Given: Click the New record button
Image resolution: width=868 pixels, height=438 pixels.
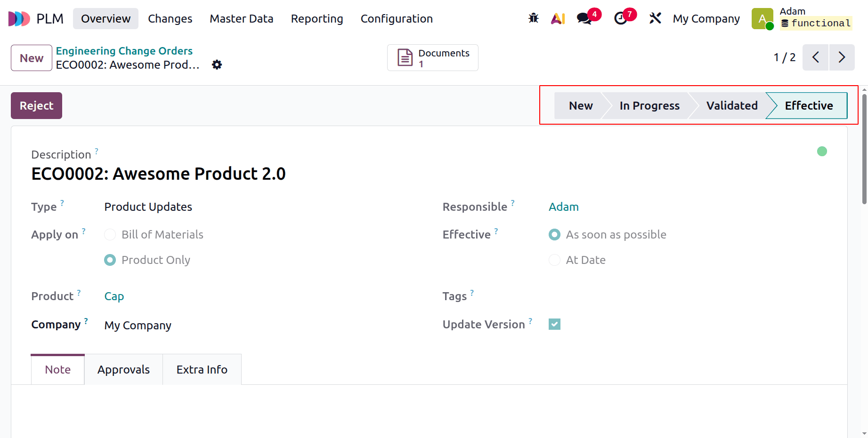Looking at the screenshot, I should [x=32, y=58].
